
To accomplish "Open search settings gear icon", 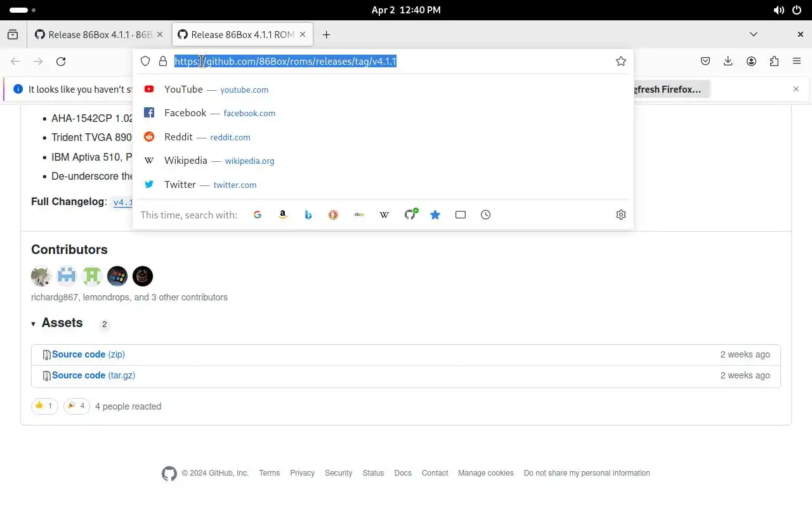I will (x=621, y=215).
